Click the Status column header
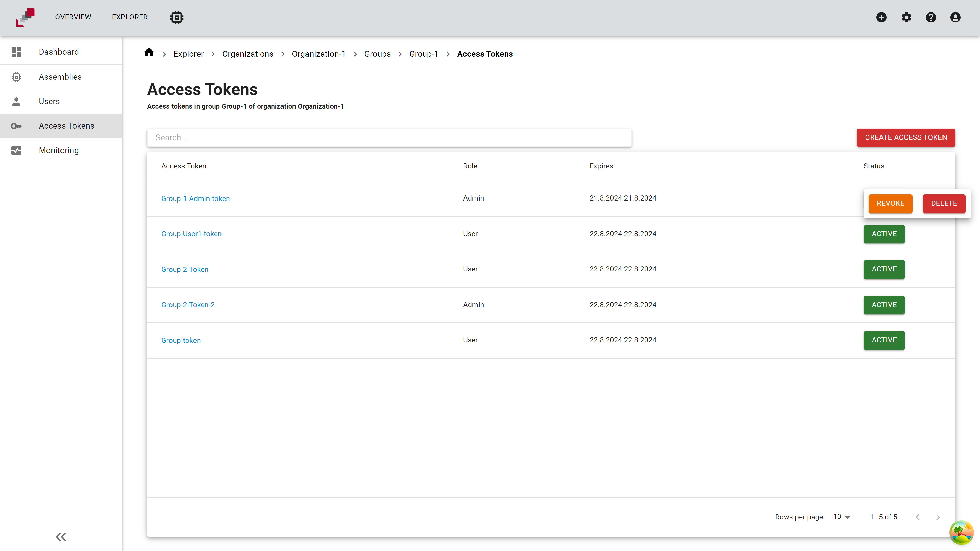The height and width of the screenshot is (551, 980). click(874, 166)
